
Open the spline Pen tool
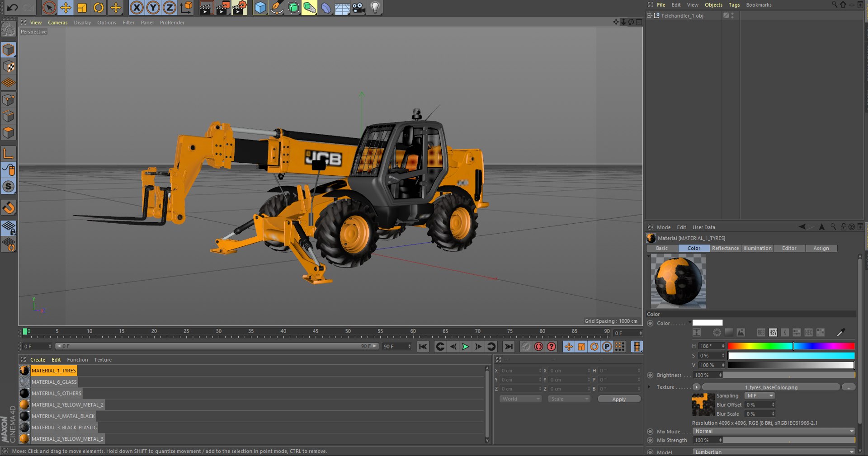point(277,7)
